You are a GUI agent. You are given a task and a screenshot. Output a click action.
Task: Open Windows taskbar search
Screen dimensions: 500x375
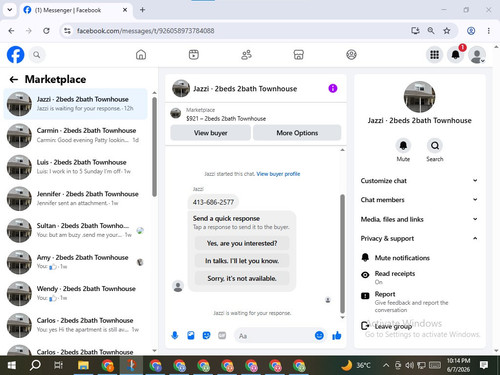tap(35, 365)
